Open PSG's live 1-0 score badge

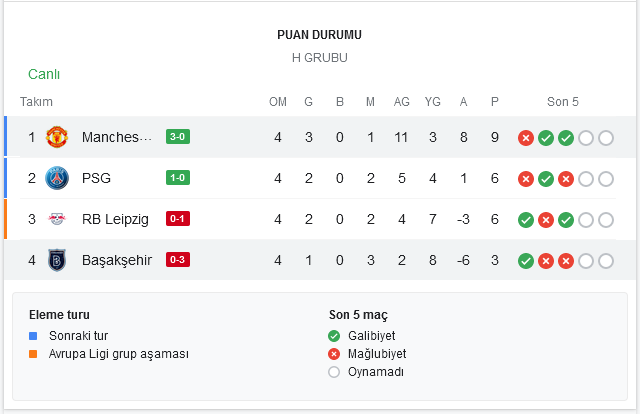click(x=178, y=178)
